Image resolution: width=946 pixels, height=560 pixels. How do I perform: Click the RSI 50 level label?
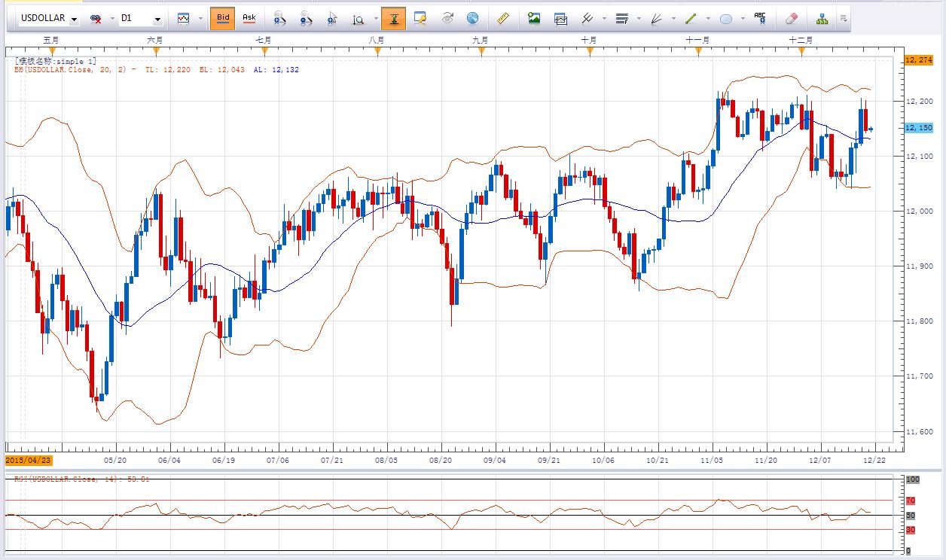[x=910, y=516]
